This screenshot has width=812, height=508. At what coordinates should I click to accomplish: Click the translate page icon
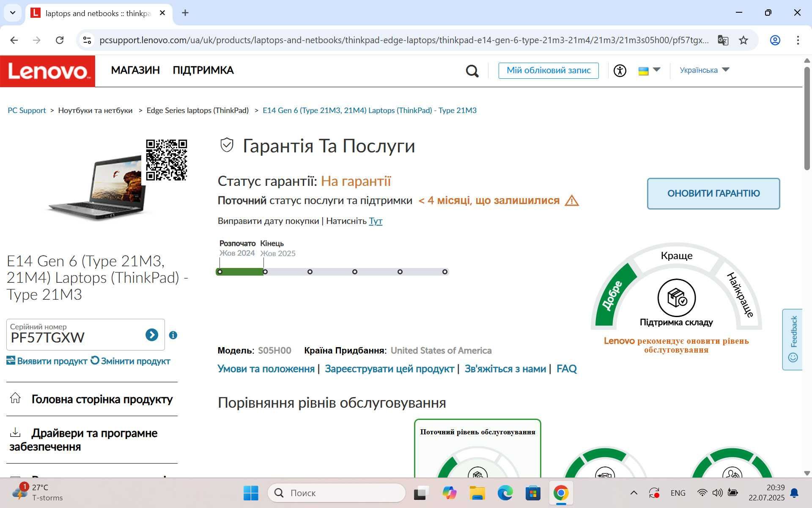click(723, 40)
